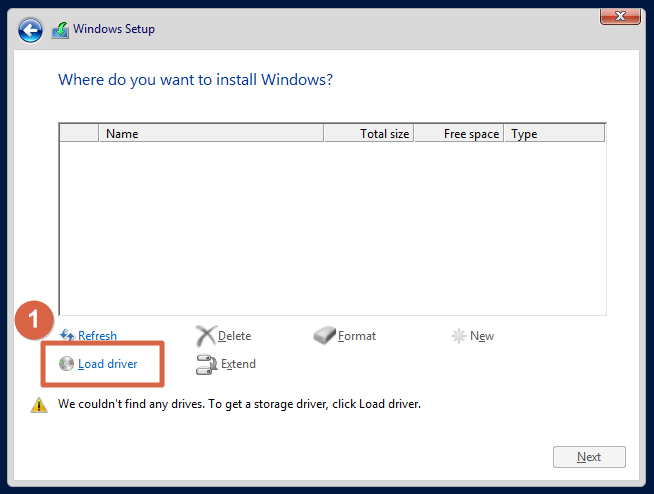The width and height of the screenshot is (654, 494).
Task: Sort by the Free space column header
Action: (459, 134)
